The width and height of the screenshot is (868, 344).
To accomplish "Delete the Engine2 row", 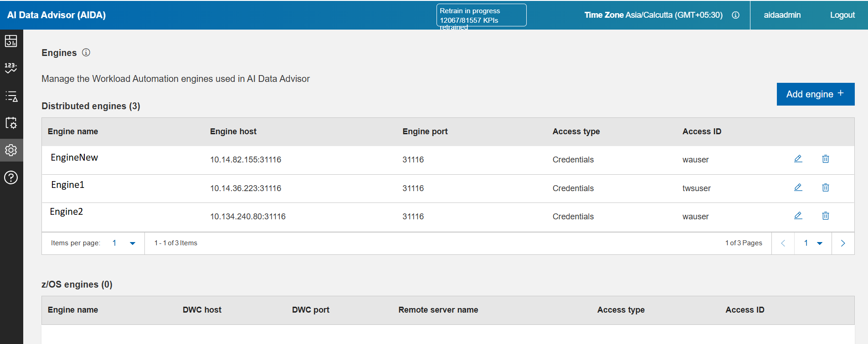I will click(x=826, y=216).
